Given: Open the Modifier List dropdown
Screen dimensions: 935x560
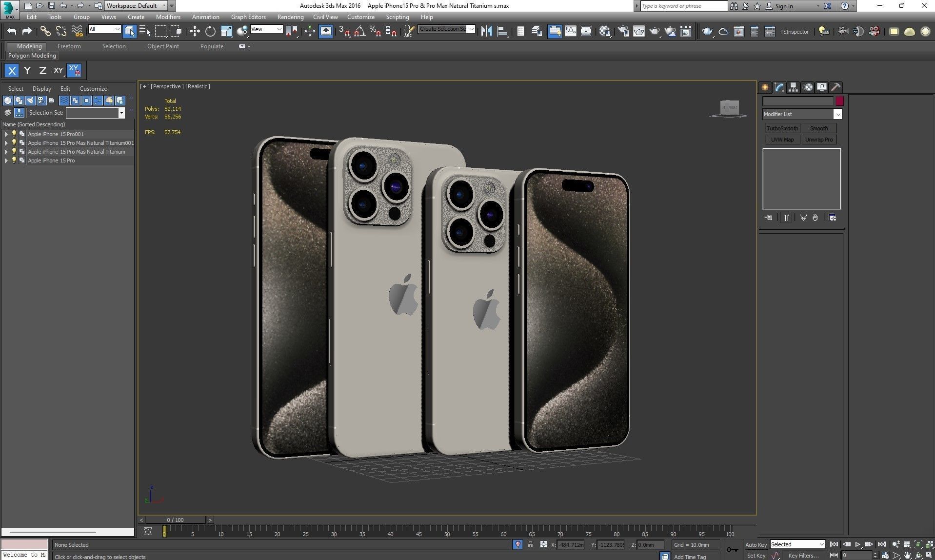Looking at the screenshot, I should tap(802, 114).
